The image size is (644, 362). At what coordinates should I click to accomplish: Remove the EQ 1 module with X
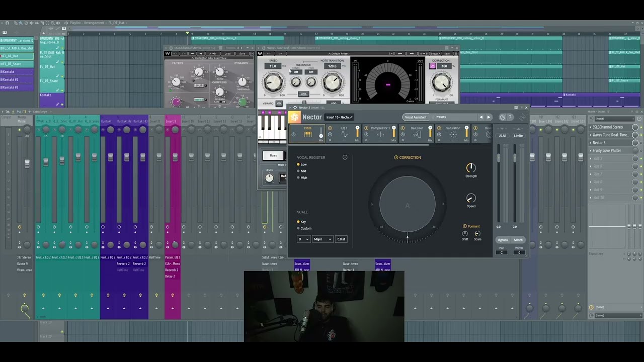click(x=330, y=140)
